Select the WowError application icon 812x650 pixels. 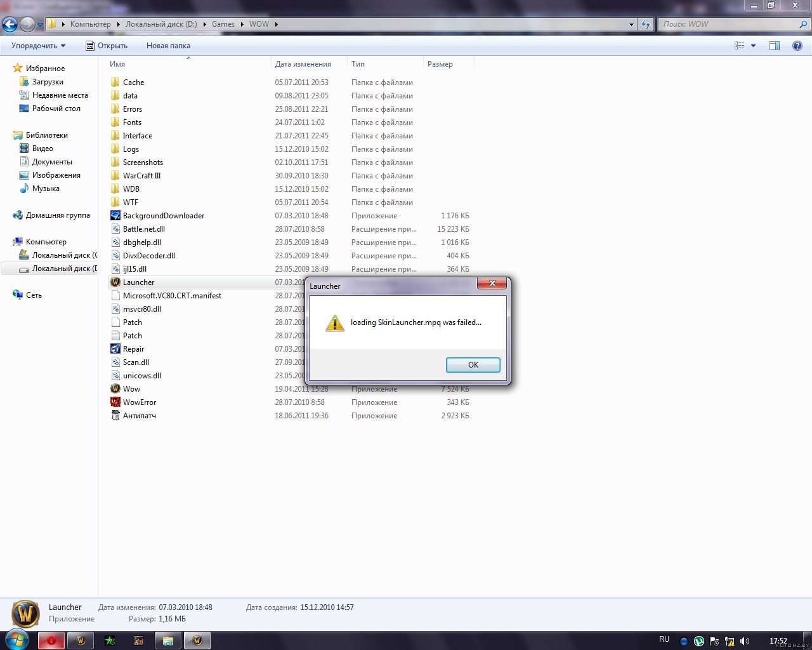(x=115, y=402)
